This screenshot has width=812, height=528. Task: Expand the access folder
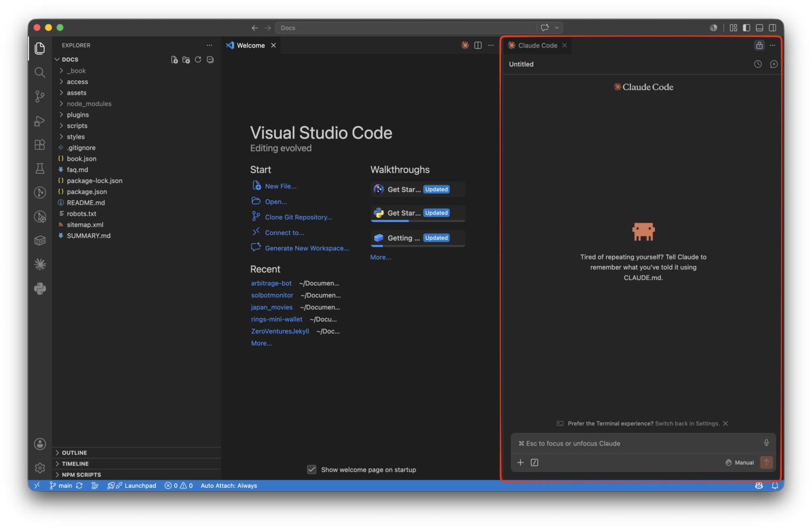(136, 82)
